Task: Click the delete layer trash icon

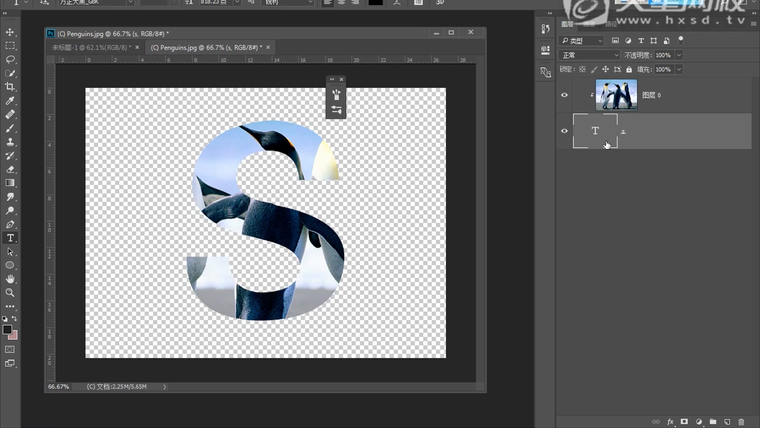Action: pos(741,422)
